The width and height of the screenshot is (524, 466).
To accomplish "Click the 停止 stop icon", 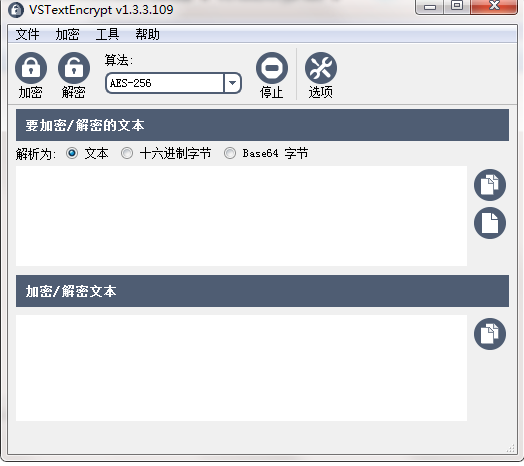I will [x=272, y=68].
